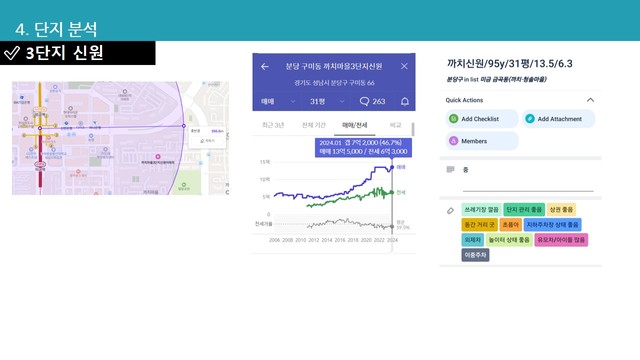640x360 pixels.
Task: Click the radius line right endpoint handle
Action: tap(184, 126)
